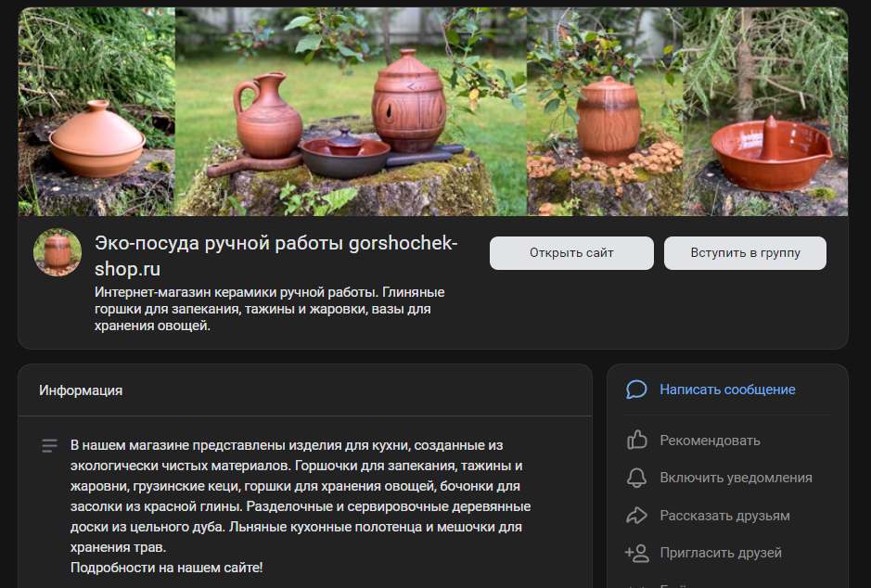
Task: Click text Подробности на нашем сайте!
Action: click(x=166, y=568)
